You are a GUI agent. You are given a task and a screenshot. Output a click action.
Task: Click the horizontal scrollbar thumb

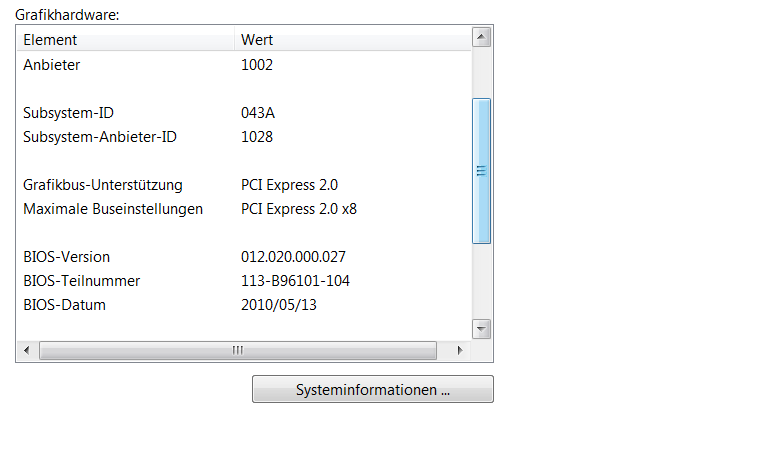pyautogui.click(x=237, y=351)
